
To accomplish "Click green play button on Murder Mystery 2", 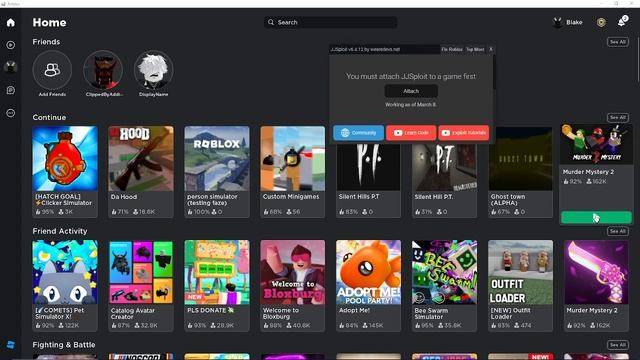I will (x=596, y=217).
